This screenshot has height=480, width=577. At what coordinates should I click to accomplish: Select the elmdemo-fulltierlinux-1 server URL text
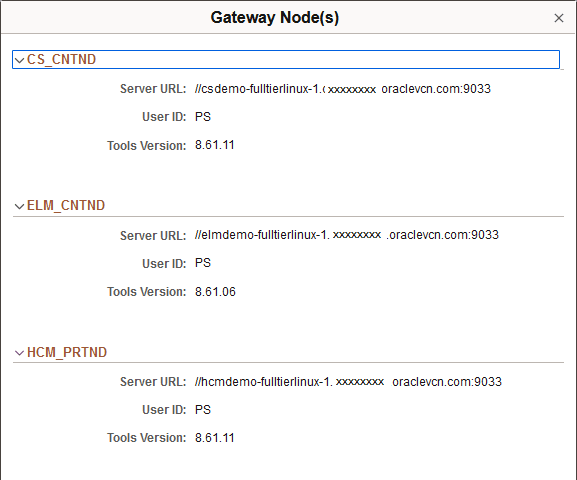click(x=347, y=235)
